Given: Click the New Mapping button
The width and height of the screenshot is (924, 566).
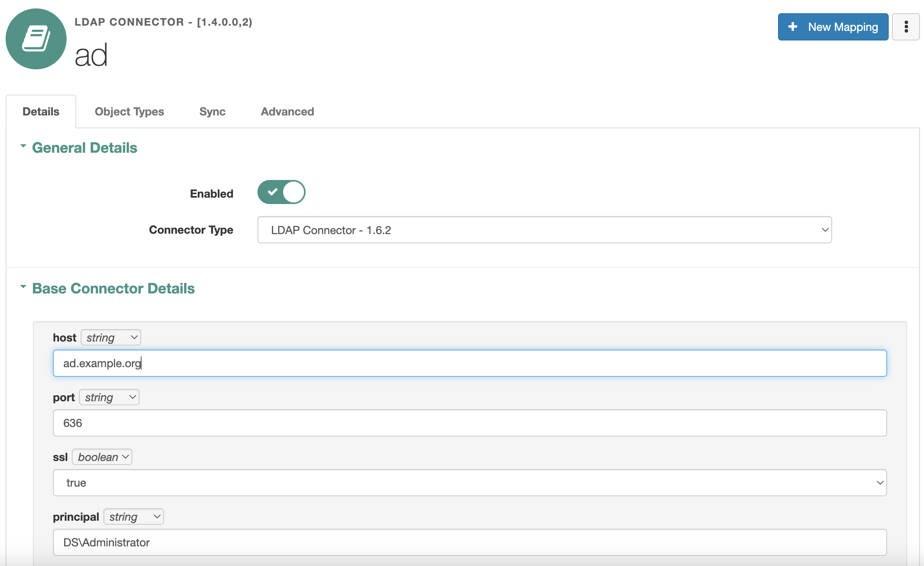Looking at the screenshot, I should click(842, 27).
